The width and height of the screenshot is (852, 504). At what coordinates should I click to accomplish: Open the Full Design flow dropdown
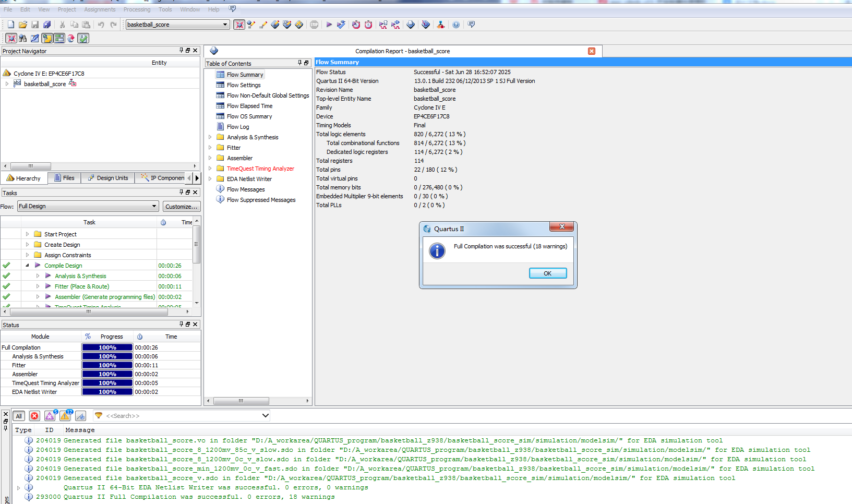[88, 206]
